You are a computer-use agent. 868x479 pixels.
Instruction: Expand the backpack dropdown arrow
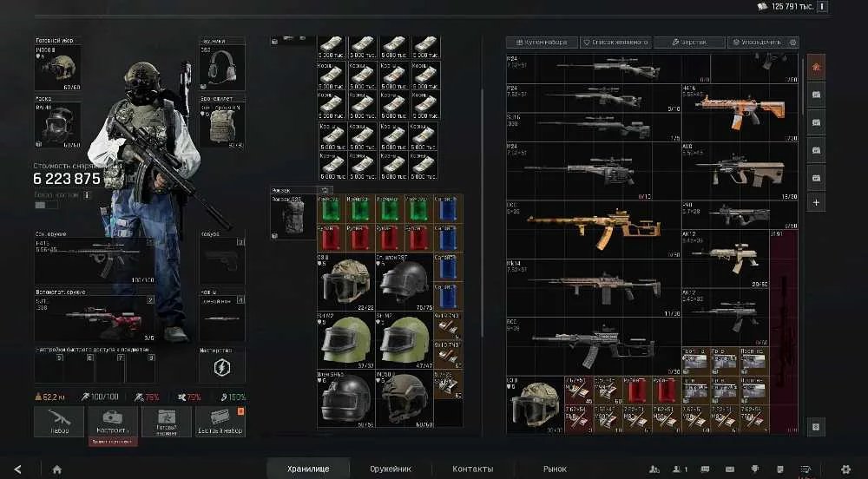[324, 190]
